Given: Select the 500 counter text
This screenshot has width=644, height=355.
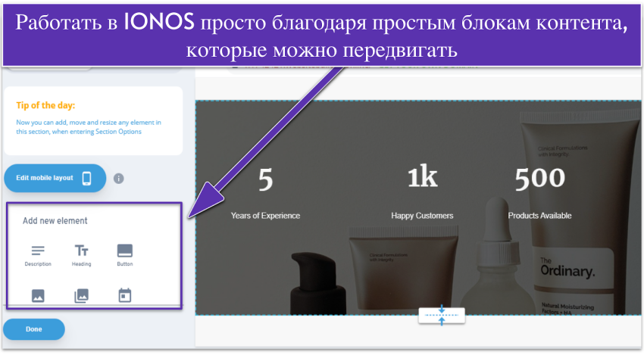Looking at the screenshot, I should click(x=540, y=179).
